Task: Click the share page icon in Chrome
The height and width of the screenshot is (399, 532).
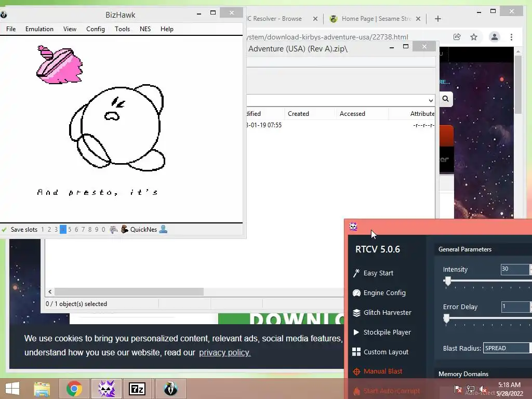Action: point(457,37)
